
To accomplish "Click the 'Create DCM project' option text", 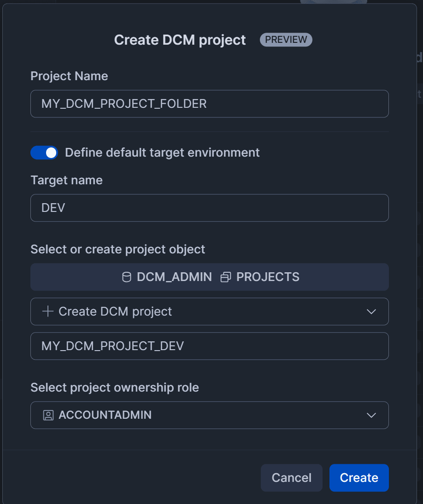I will [115, 311].
